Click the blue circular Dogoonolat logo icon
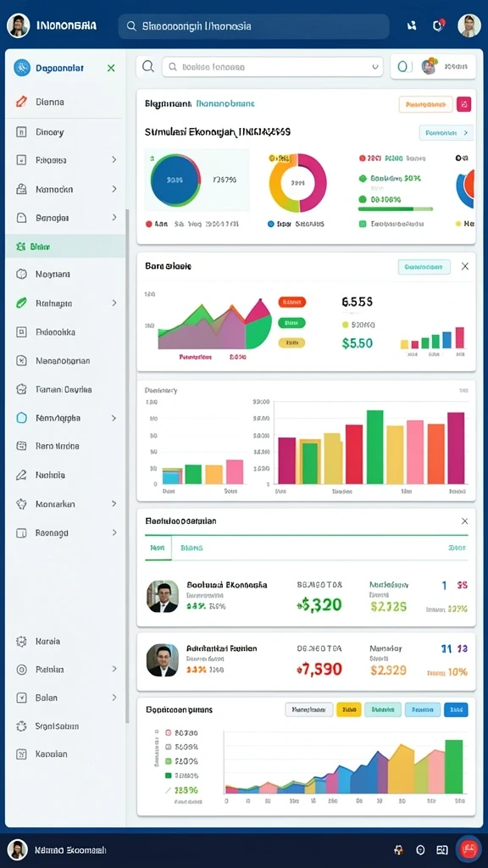Viewport: 488px width, 868px height. [21, 68]
